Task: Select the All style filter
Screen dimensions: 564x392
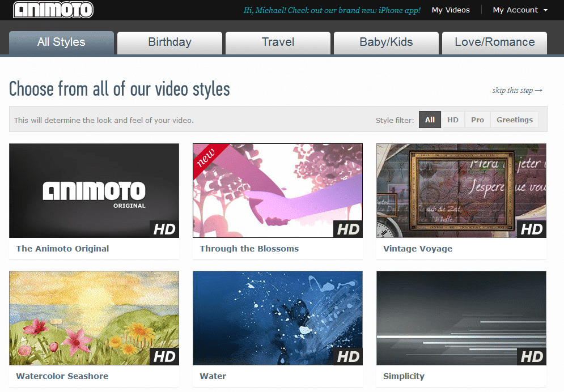Action: tap(430, 120)
